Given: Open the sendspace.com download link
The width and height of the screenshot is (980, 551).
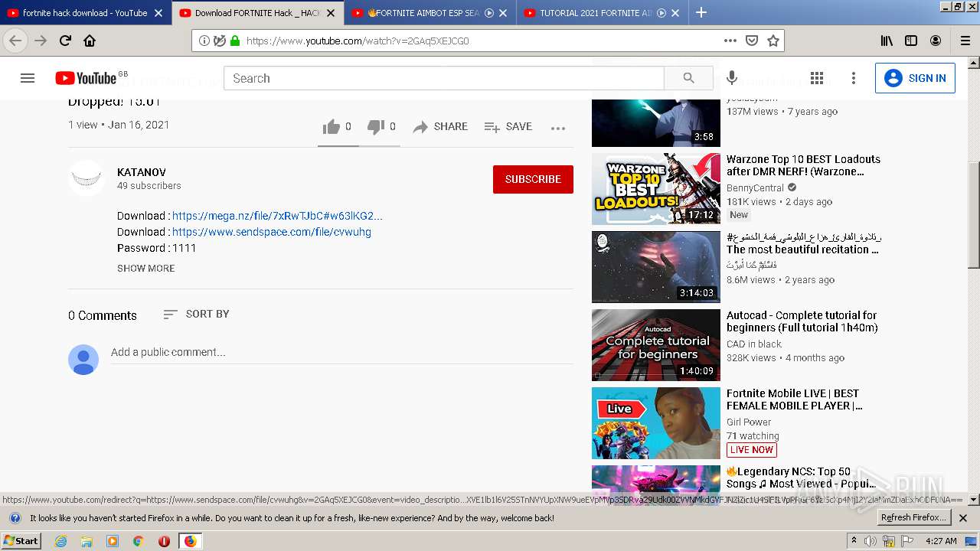Looking at the screenshot, I should pos(272,232).
